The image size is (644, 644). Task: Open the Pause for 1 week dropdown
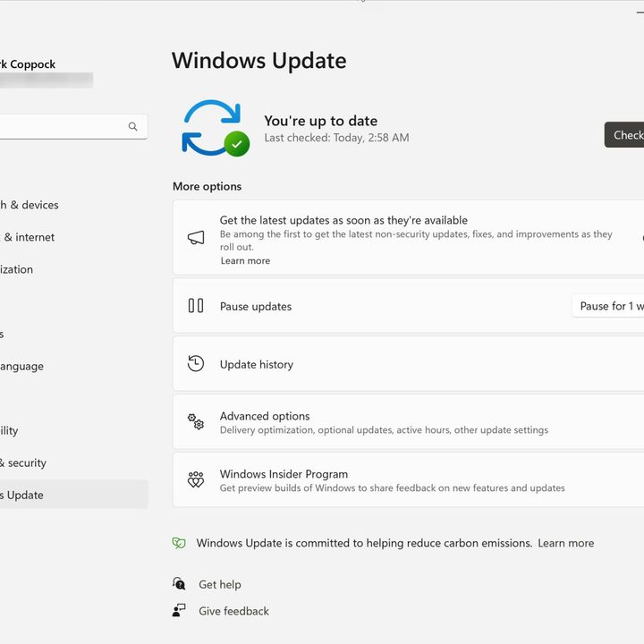pos(609,306)
